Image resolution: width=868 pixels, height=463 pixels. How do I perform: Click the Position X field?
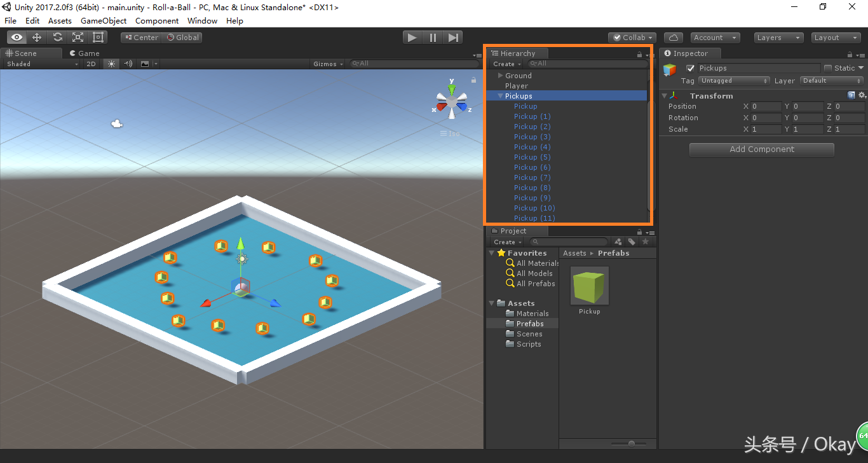coord(766,106)
